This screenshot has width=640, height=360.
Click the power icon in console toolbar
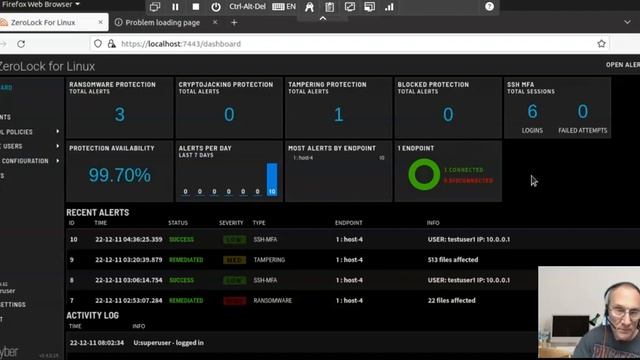(216, 7)
